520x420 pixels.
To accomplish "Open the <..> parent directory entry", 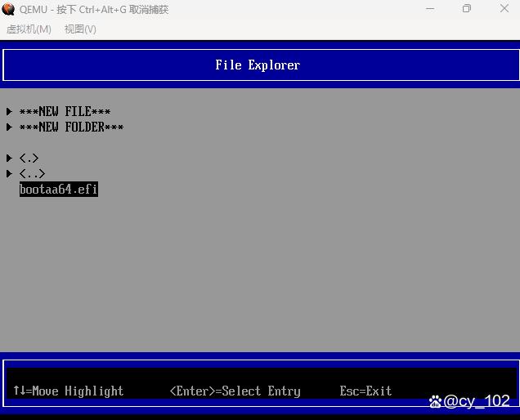I will click(x=32, y=173).
